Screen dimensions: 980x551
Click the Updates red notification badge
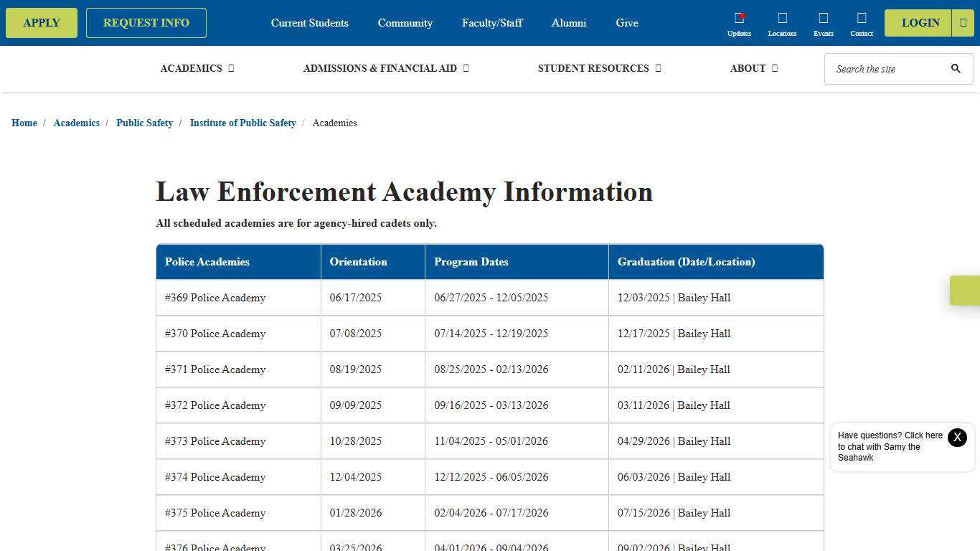(x=743, y=14)
